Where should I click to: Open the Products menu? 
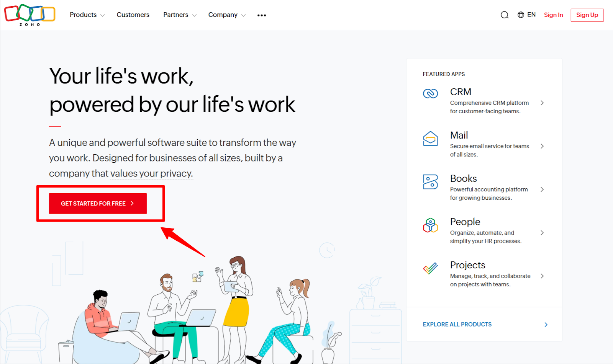pyautogui.click(x=83, y=15)
